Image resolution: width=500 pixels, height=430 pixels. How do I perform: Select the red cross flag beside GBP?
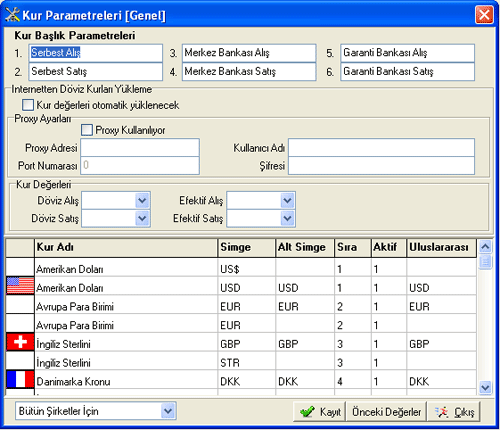coord(20,342)
